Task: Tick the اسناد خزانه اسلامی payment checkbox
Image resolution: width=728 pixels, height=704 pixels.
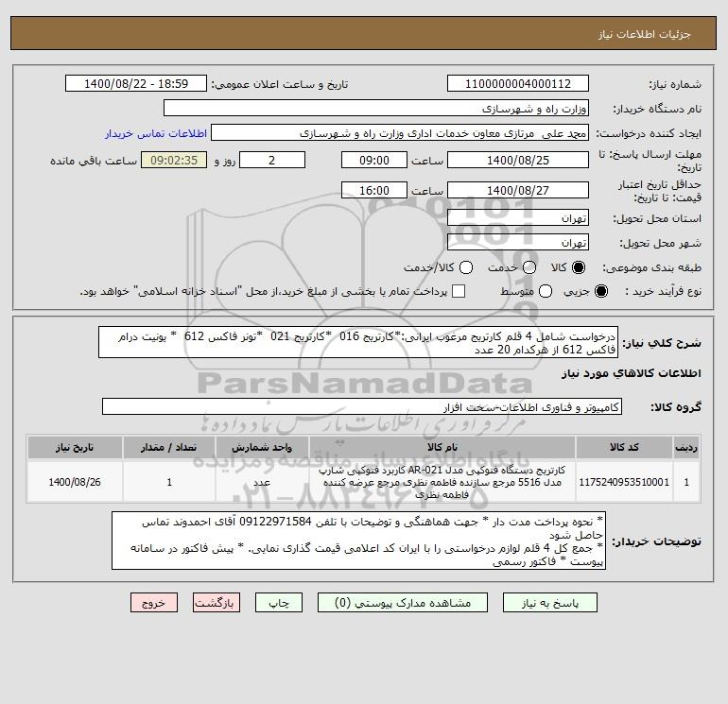Action: [x=459, y=291]
